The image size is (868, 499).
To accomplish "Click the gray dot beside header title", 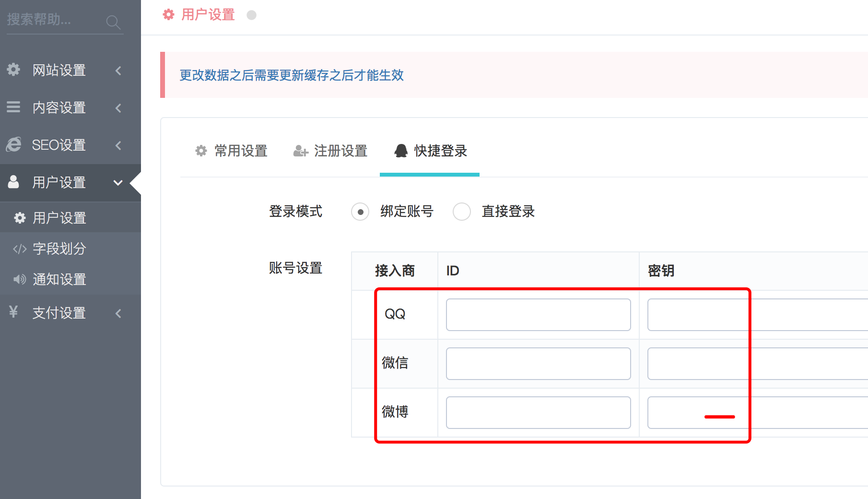I will pyautogui.click(x=251, y=15).
